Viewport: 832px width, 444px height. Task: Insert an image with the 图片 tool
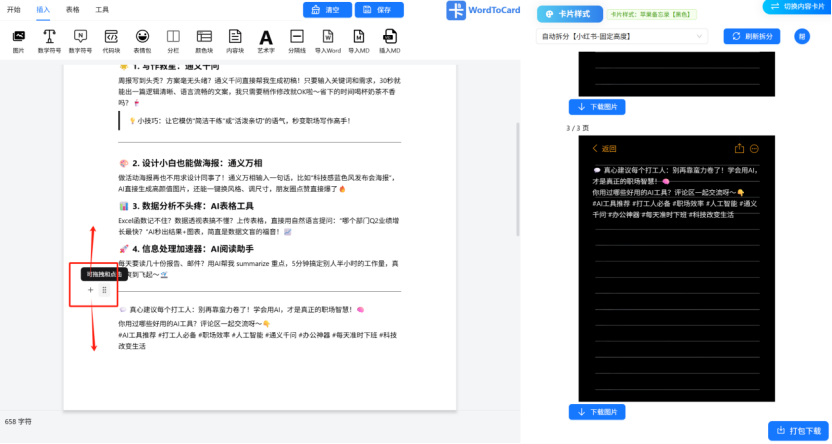19,42
